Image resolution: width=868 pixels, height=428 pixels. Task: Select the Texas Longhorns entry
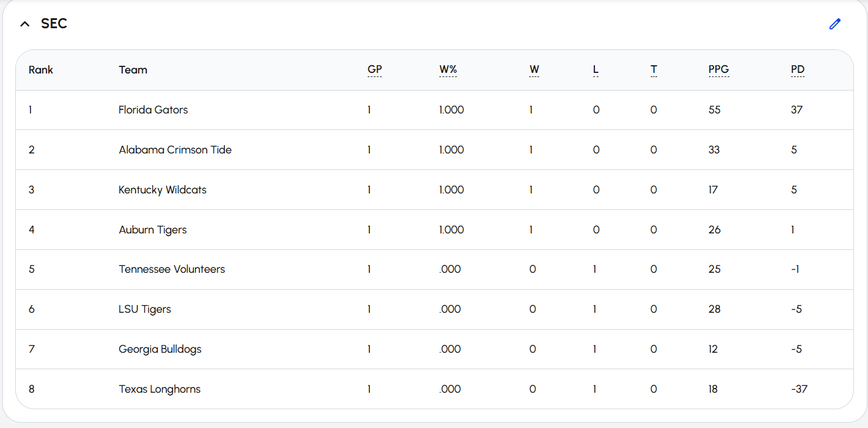[x=160, y=389]
